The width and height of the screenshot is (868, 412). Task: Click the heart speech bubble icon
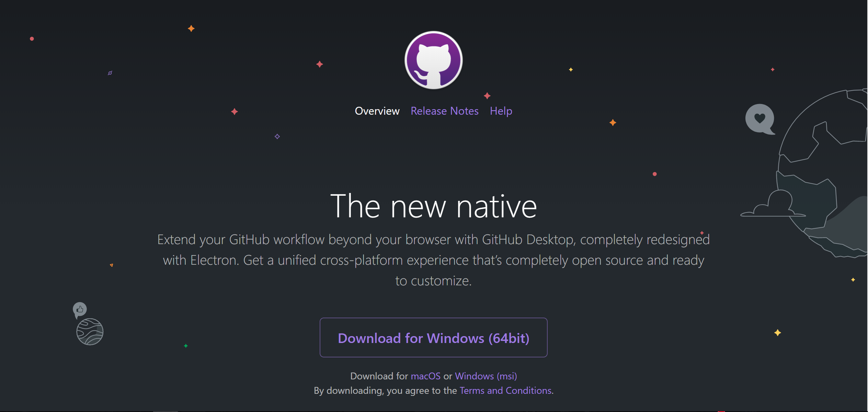click(x=759, y=118)
